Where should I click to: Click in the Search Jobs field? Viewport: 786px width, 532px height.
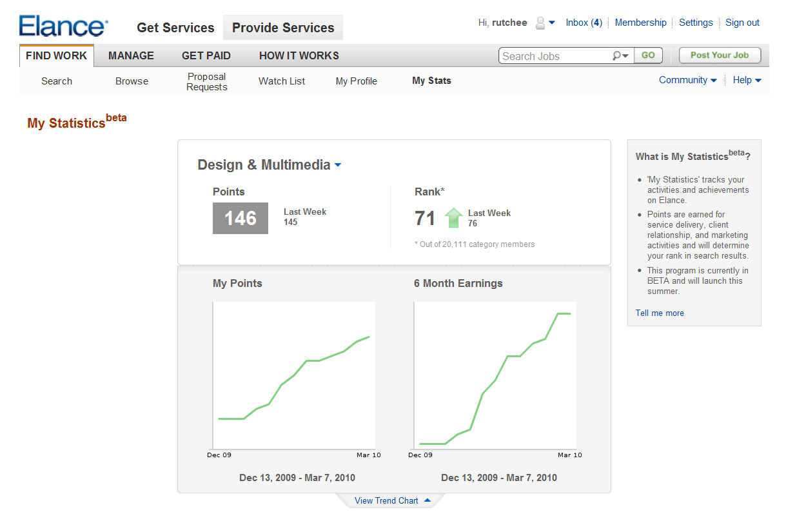coord(555,56)
